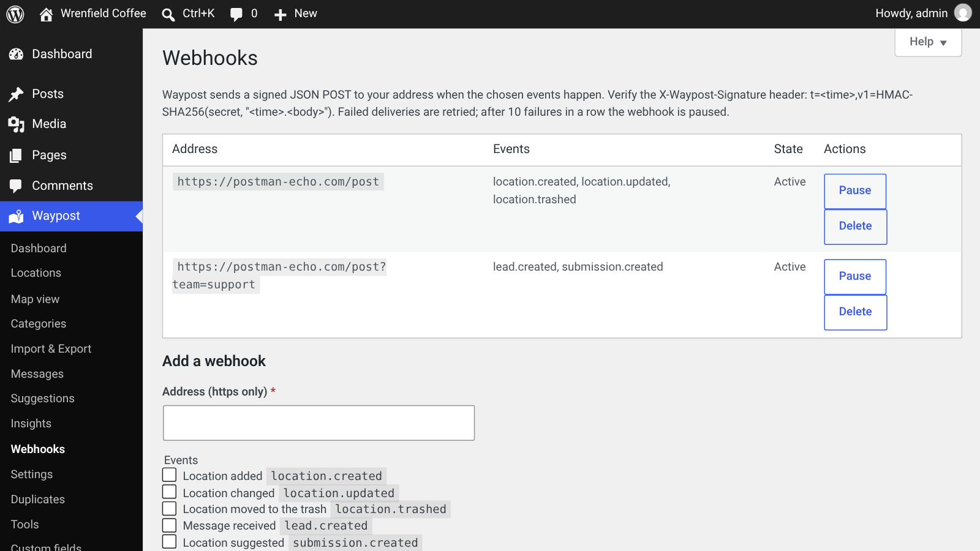
Task: Click the Comments bubble icon in sidebar
Action: pos(16,186)
